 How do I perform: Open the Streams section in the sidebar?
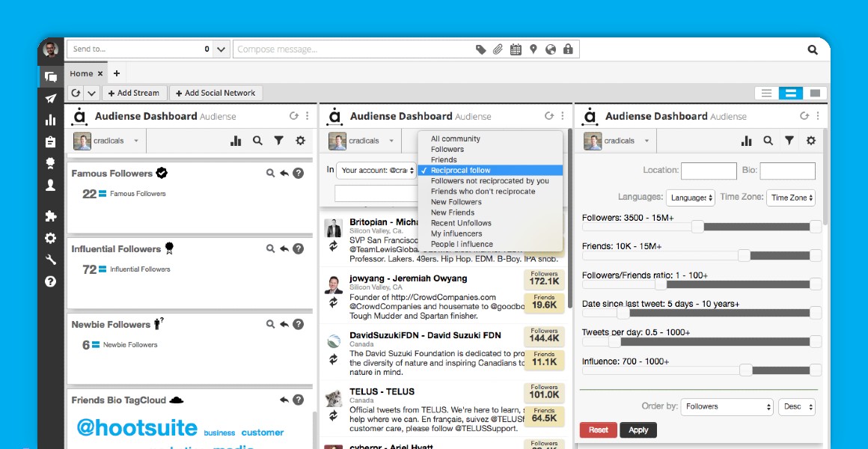[50, 77]
